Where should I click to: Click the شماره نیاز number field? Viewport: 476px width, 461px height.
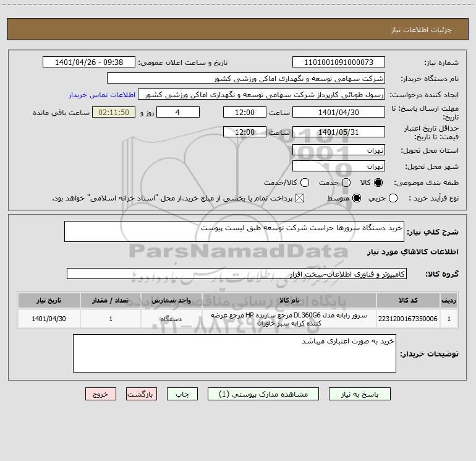(x=339, y=62)
